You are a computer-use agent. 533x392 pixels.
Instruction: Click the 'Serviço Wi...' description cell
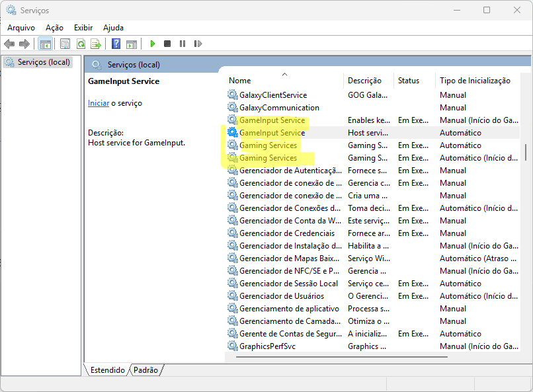pos(369,258)
